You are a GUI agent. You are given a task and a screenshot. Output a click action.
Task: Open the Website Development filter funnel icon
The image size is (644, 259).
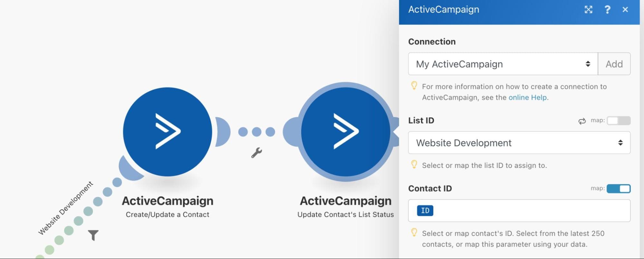[93, 235]
